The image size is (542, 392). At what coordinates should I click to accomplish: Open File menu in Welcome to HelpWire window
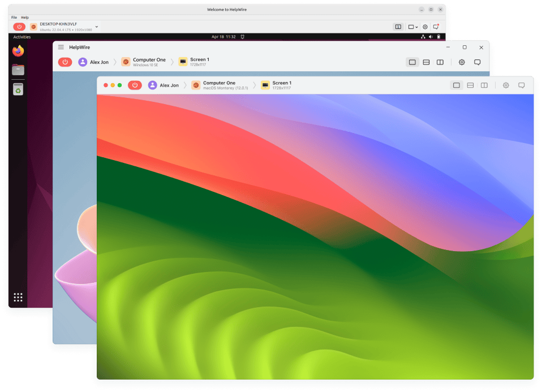(x=14, y=18)
